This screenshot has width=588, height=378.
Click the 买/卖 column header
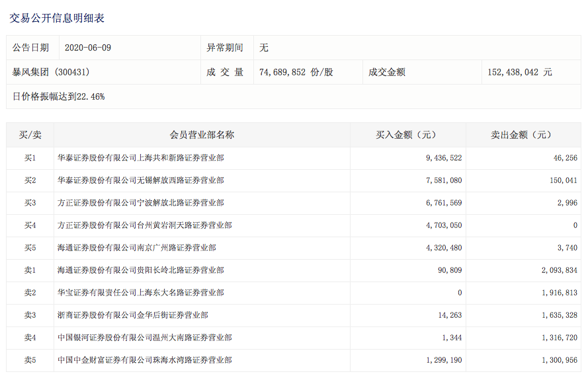tap(30, 135)
